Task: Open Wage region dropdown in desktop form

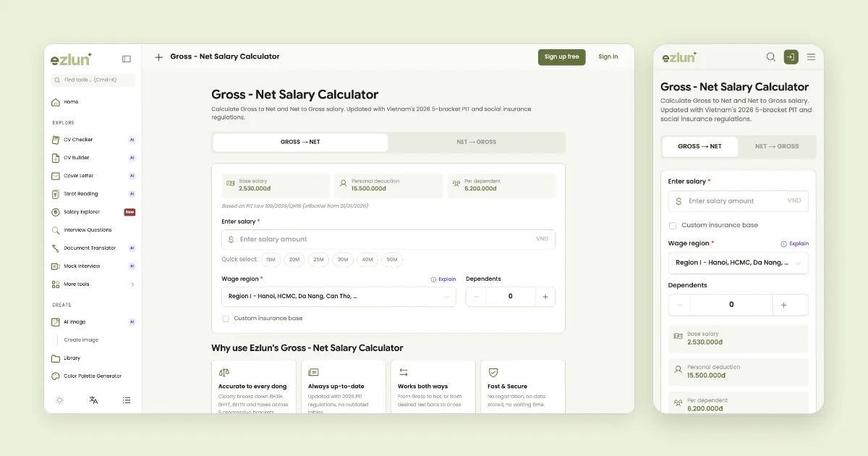Action: pos(339,297)
